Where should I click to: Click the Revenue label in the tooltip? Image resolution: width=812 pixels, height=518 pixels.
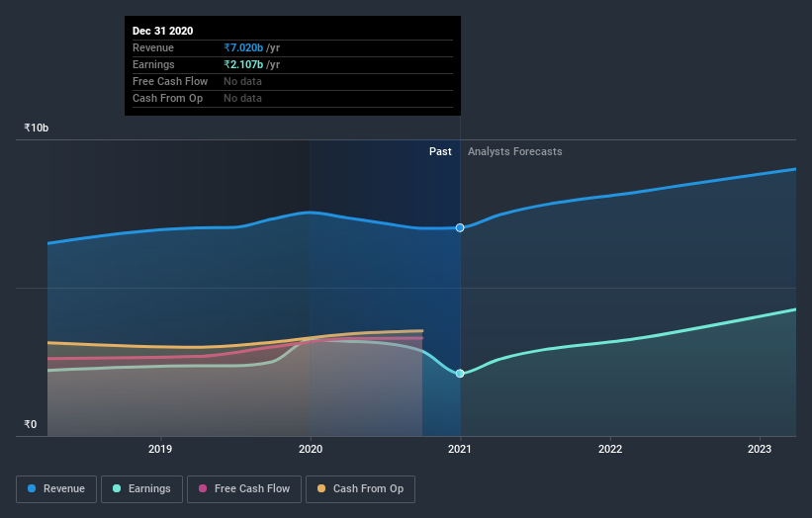pos(153,47)
